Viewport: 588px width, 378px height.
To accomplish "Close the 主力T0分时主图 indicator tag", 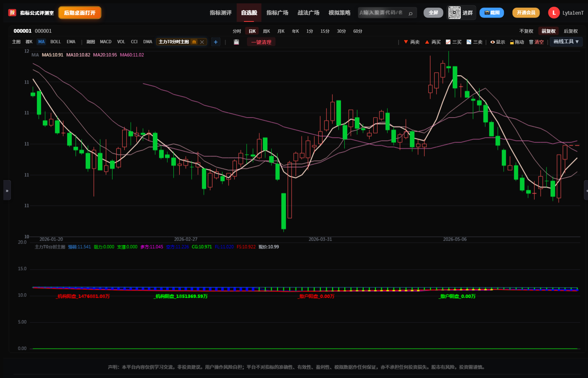I will tap(202, 42).
